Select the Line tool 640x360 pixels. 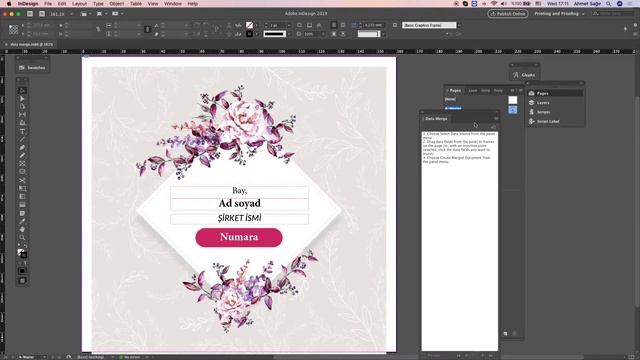pos(22,140)
